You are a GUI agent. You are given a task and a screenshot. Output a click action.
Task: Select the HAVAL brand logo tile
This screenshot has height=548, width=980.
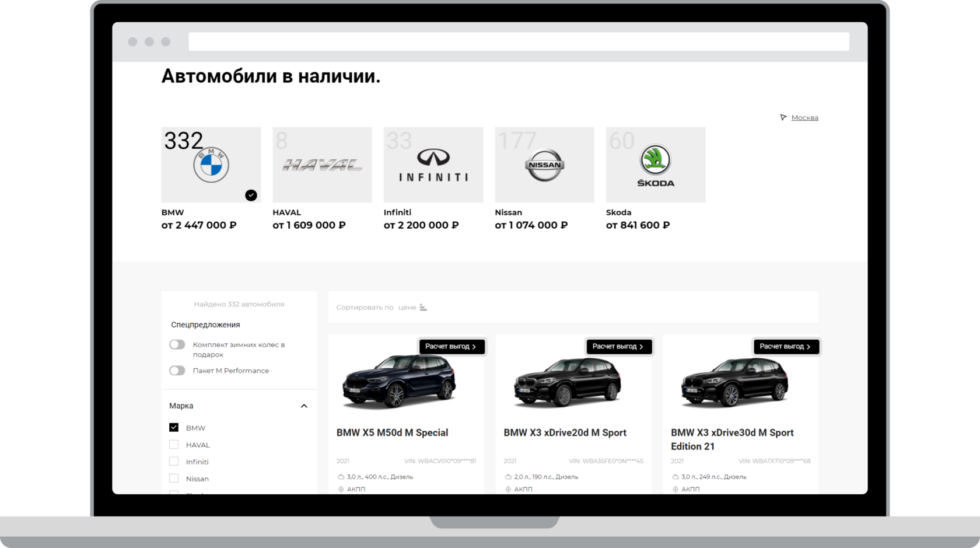(322, 165)
